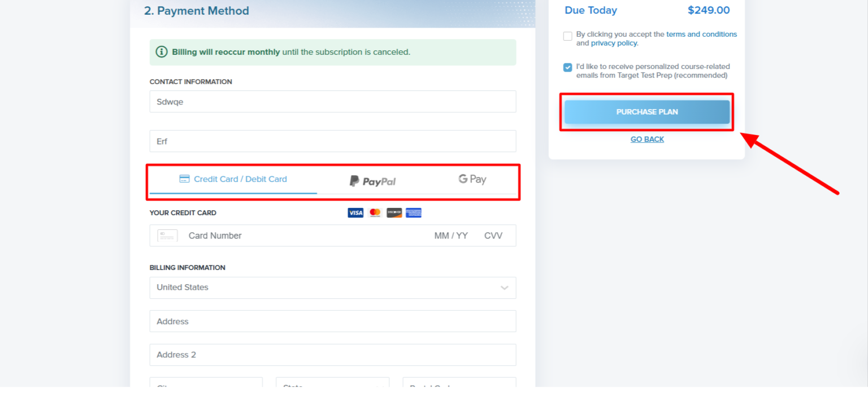Click the Address 2 input field
Screen dimensions: 868x405
point(333,355)
